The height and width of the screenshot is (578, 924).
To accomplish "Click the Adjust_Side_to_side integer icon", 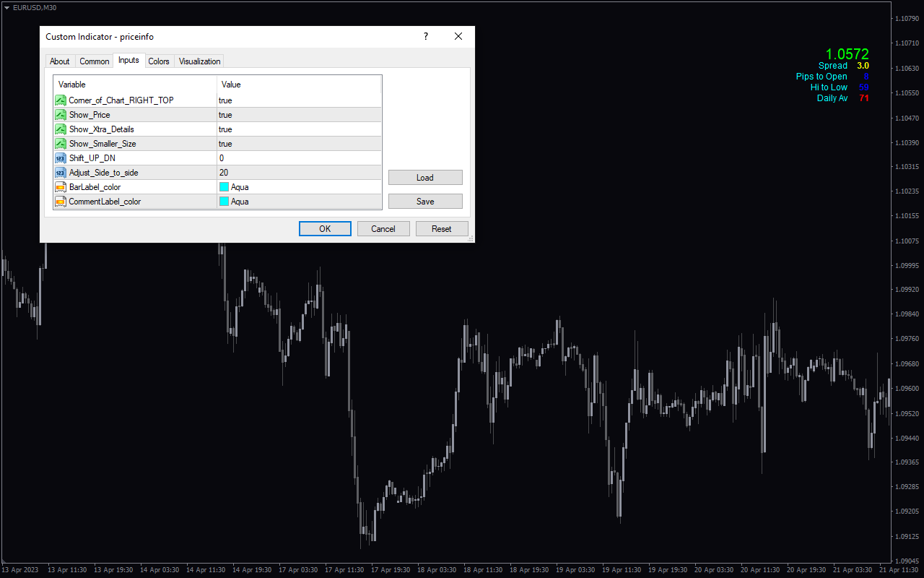I will pos(61,173).
